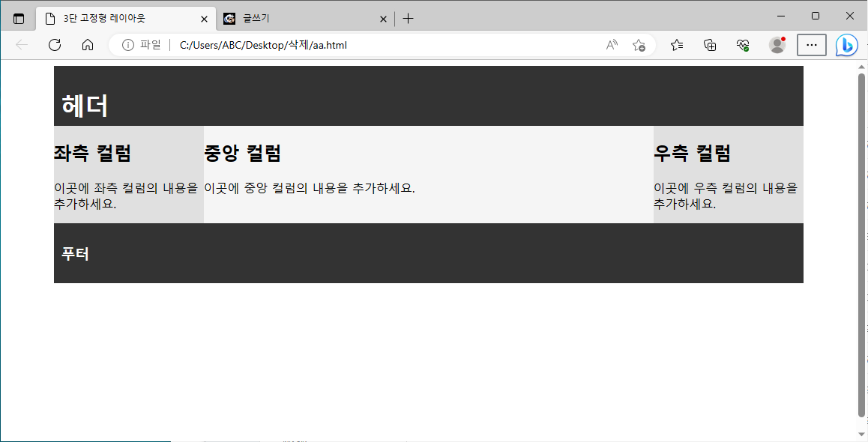The height and width of the screenshot is (442, 868).
Task: Click the 푸터 text
Action: click(x=75, y=254)
